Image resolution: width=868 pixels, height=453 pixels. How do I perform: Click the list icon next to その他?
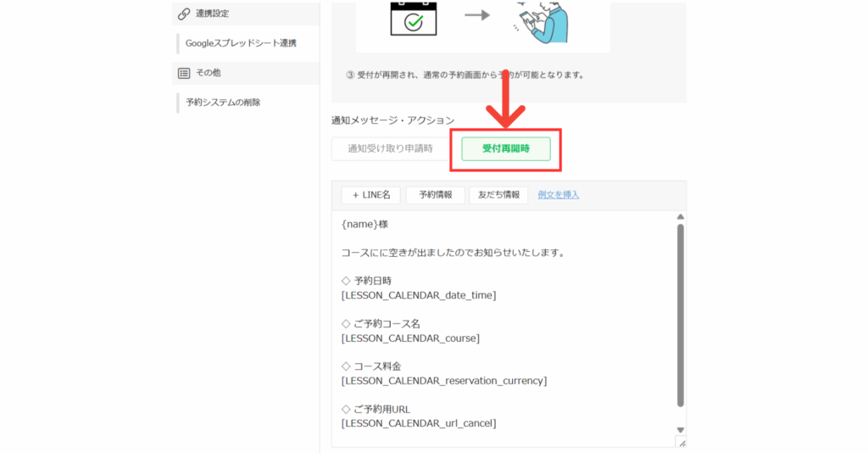[x=184, y=73]
